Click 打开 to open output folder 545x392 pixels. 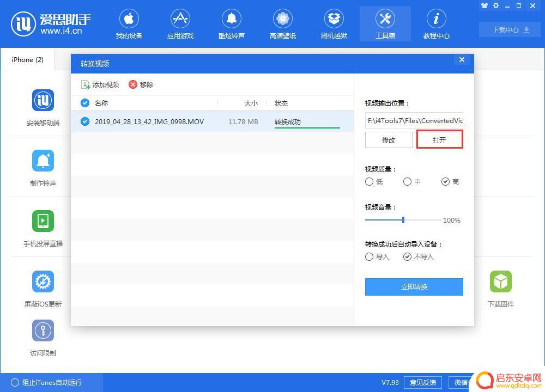click(439, 140)
